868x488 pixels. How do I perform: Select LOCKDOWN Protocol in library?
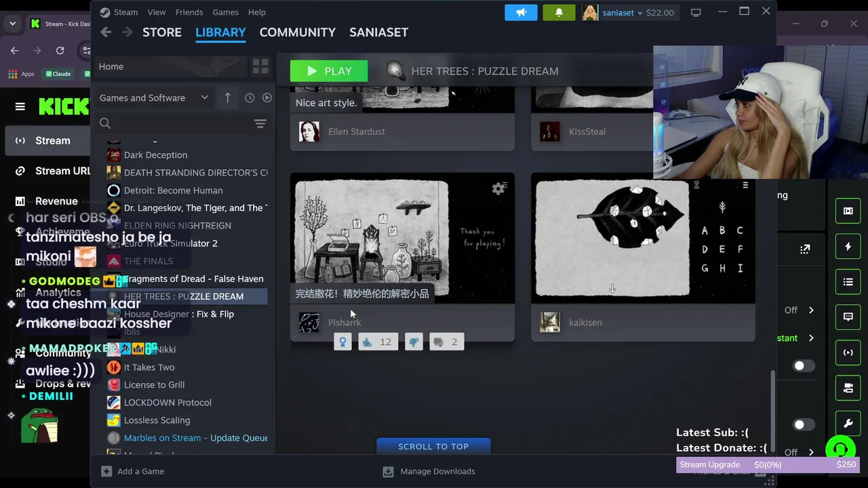pyautogui.click(x=186, y=403)
